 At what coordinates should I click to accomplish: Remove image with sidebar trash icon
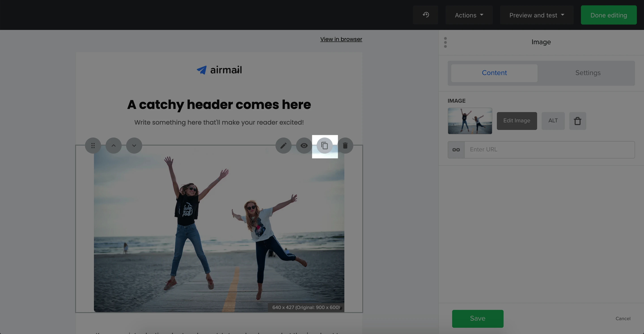click(x=578, y=121)
